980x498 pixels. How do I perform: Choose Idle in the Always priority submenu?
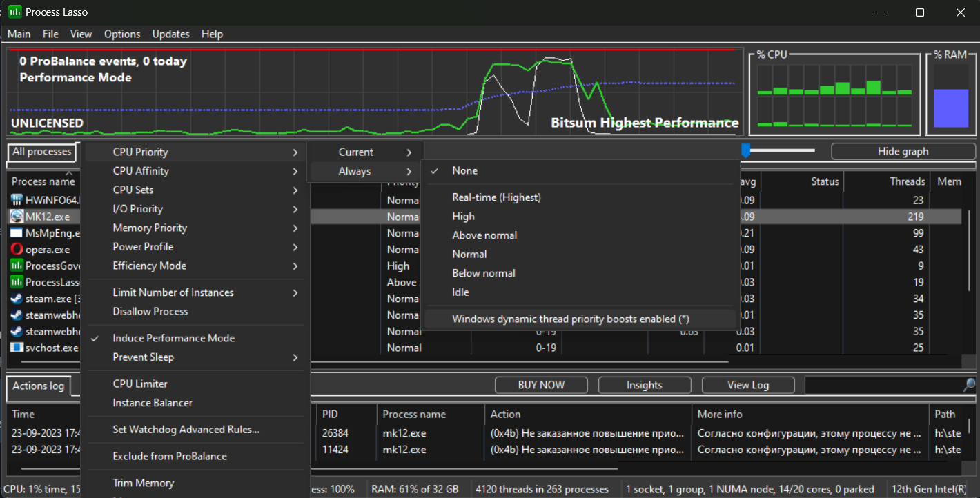point(580,292)
